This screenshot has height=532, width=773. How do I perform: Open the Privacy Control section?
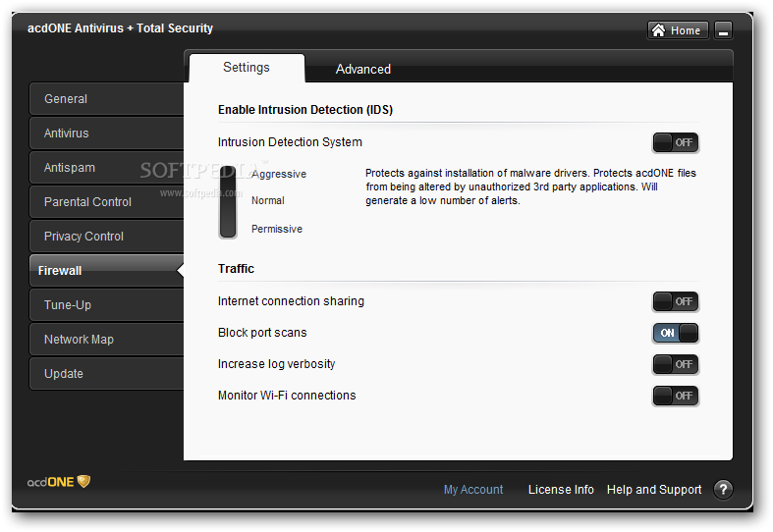[106, 237]
